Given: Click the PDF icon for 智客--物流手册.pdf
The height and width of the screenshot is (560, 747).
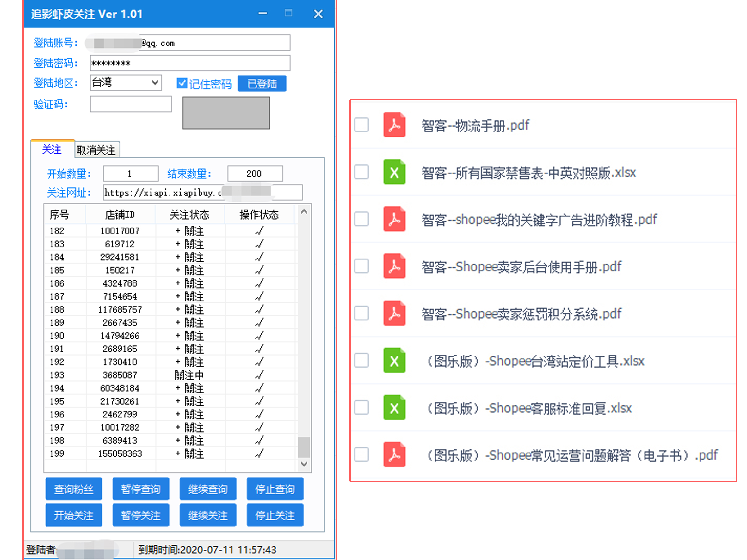Looking at the screenshot, I should click(x=394, y=125).
